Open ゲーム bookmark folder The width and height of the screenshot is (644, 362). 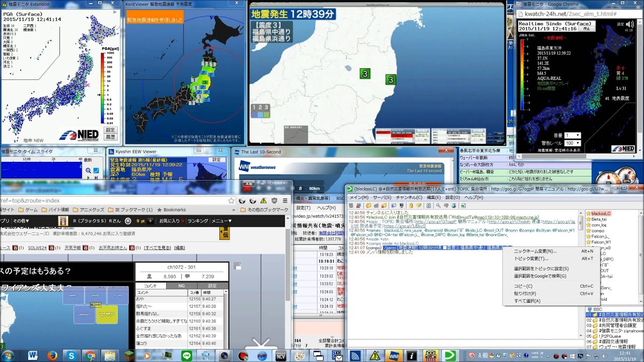click(28, 210)
